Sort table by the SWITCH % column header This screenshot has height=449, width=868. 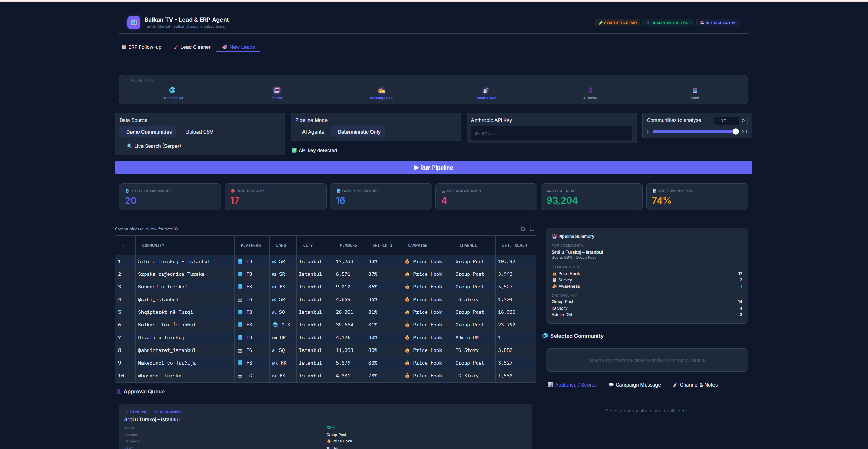(x=383, y=245)
